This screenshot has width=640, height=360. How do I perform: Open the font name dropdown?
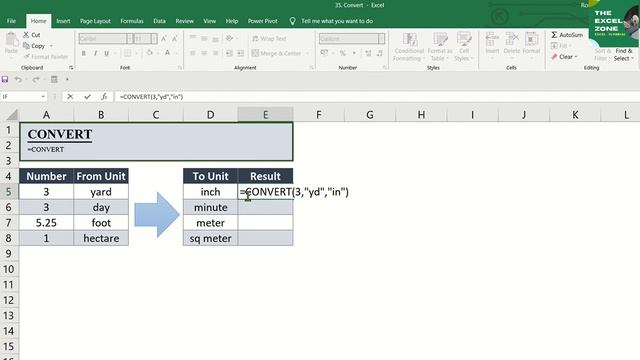pos(129,39)
